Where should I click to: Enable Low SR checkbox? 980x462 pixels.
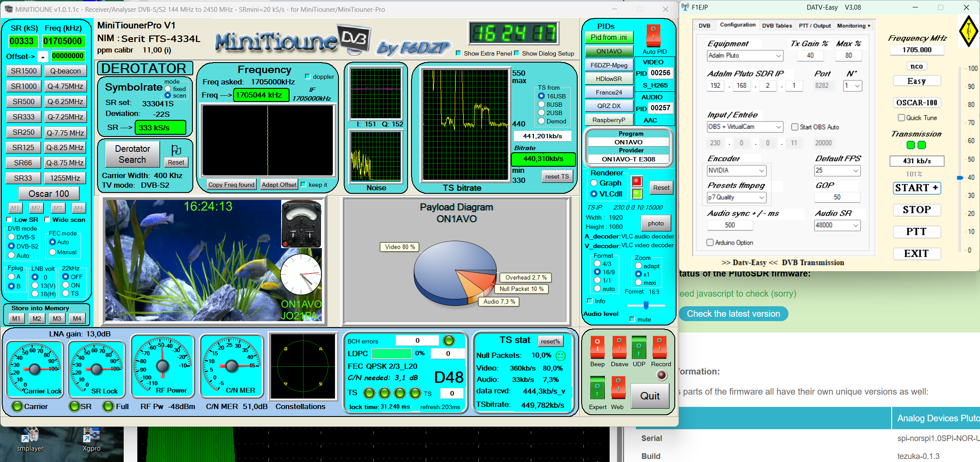[9, 220]
